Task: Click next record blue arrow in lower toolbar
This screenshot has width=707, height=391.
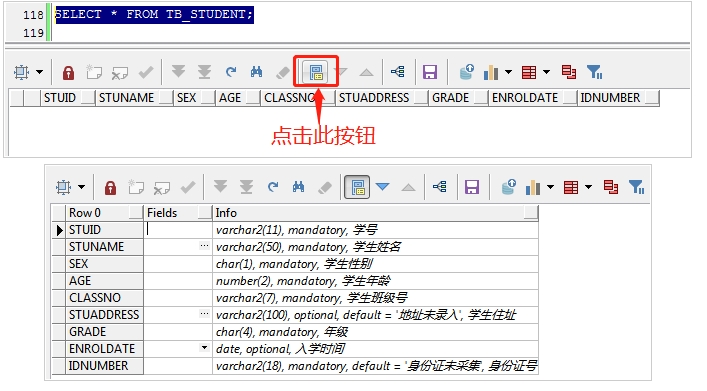Action: pyautogui.click(x=382, y=187)
